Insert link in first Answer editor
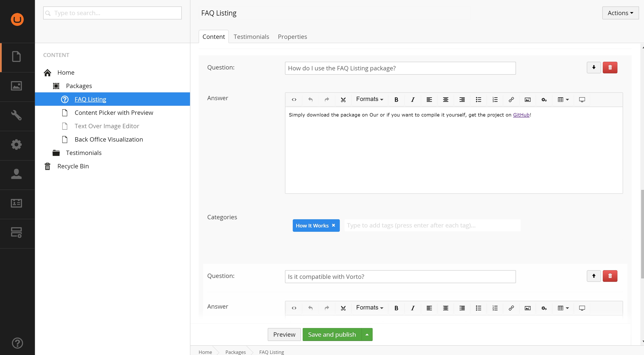Screen dimensions: 644x355 pos(511,100)
